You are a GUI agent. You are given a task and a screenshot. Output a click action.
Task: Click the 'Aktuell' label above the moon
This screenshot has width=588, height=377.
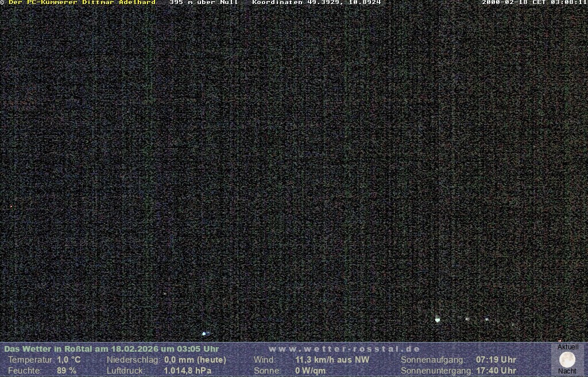coord(568,347)
